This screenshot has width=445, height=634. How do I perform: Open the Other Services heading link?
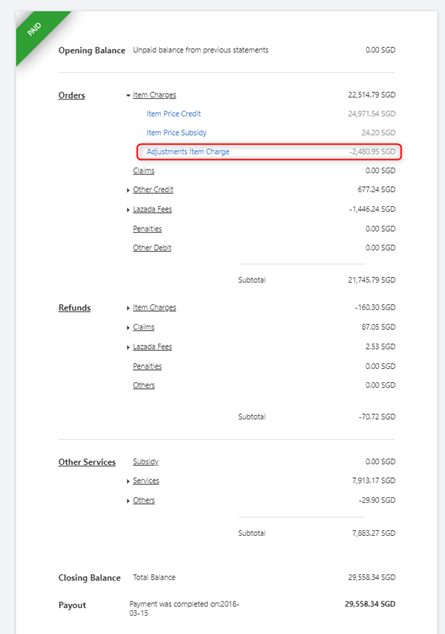click(x=87, y=462)
